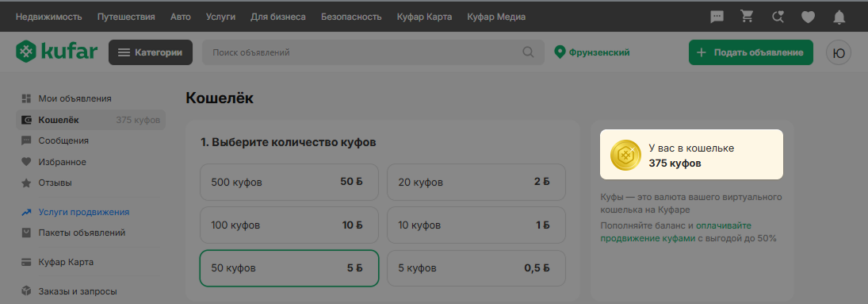Click the gold coin wallet icon

626,155
